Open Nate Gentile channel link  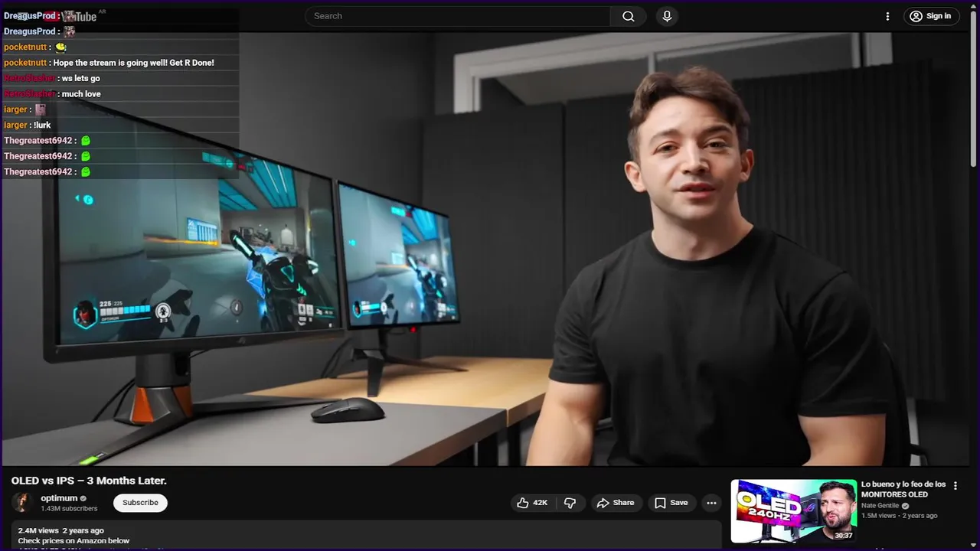[881, 506]
